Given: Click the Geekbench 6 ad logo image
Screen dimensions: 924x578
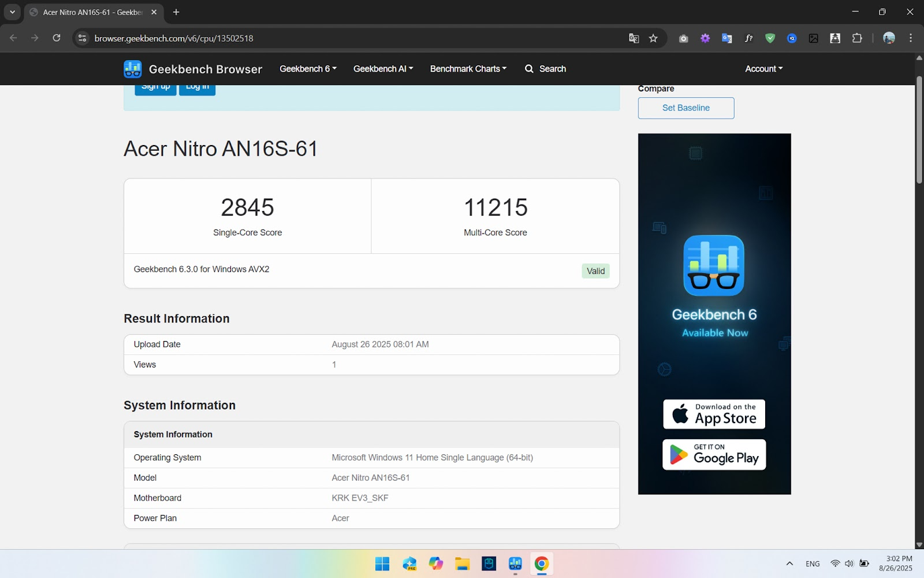Looking at the screenshot, I should 714,266.
